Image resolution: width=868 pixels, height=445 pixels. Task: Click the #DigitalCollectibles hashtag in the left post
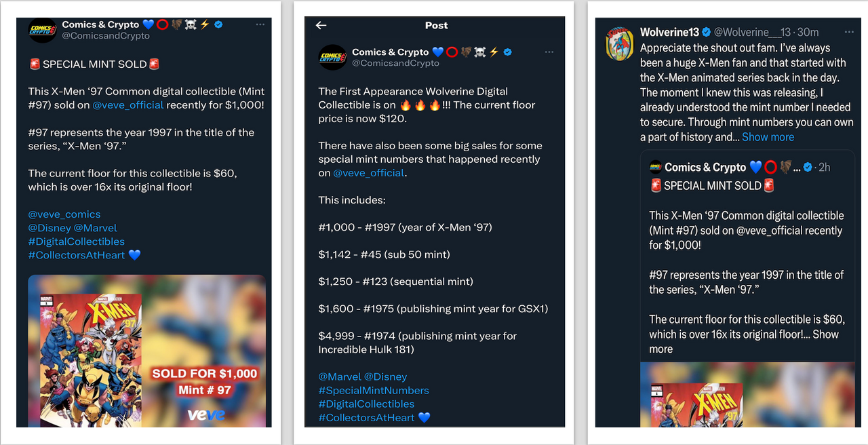(x=77, y=241)
